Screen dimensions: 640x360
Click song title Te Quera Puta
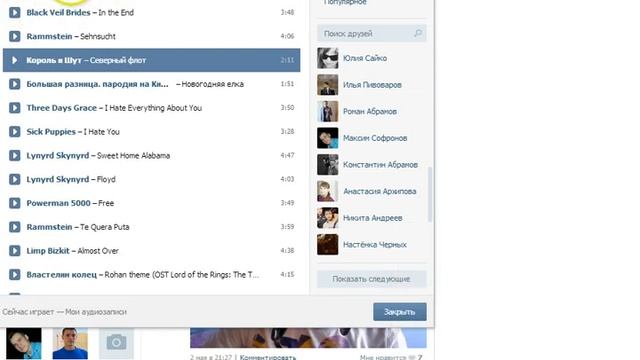pos(104,227)
